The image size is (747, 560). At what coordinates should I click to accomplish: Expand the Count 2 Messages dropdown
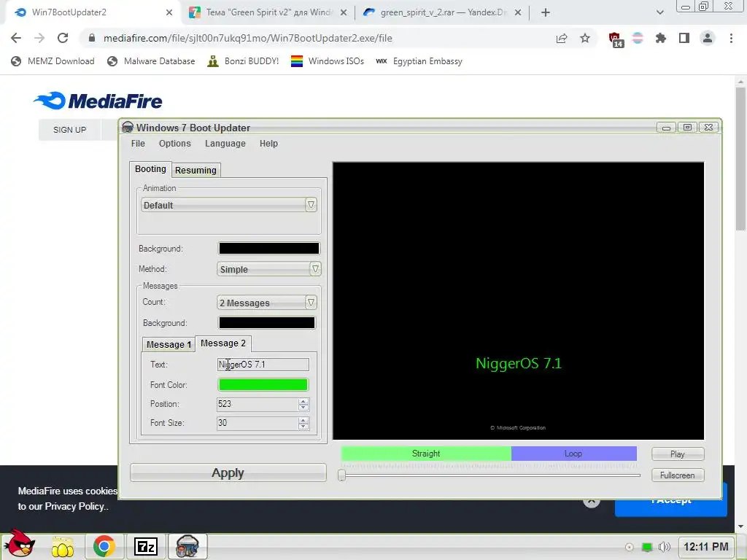pyautogui.click(x=267, y=303)
